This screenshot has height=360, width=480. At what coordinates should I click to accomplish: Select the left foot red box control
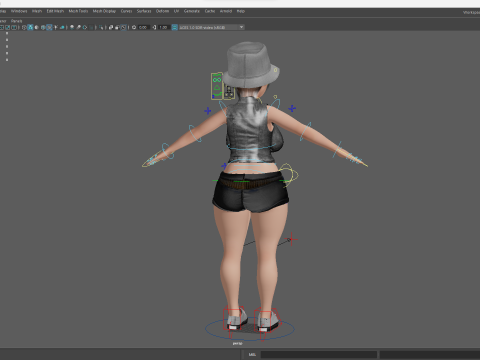tap(233, 318)
